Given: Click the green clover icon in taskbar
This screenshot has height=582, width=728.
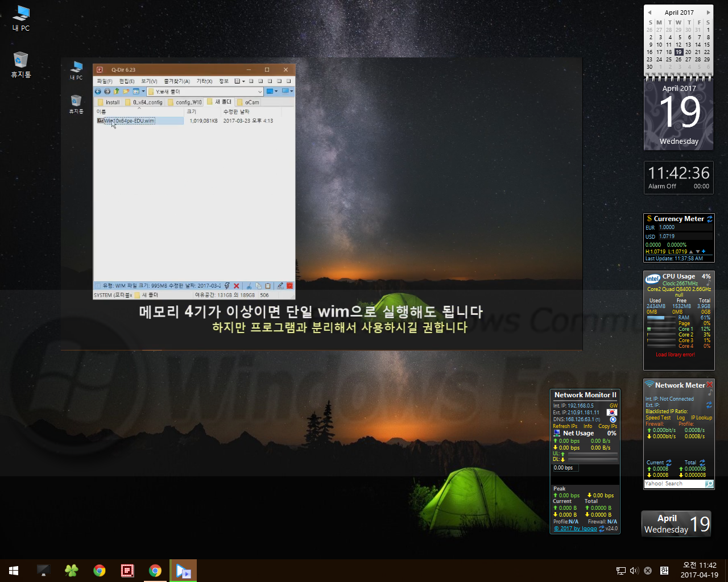Looking at the screenshot, I should [72, 571].
